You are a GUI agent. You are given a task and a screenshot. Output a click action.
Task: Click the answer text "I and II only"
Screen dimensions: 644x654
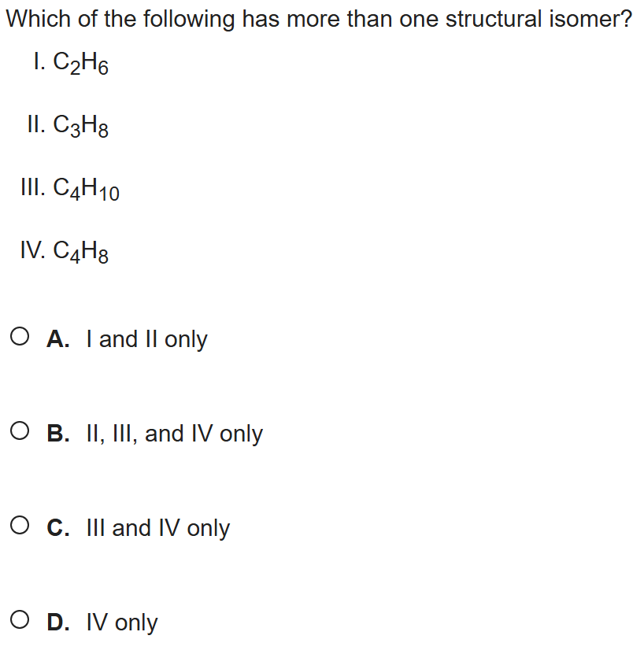click(x=147, y=339)
